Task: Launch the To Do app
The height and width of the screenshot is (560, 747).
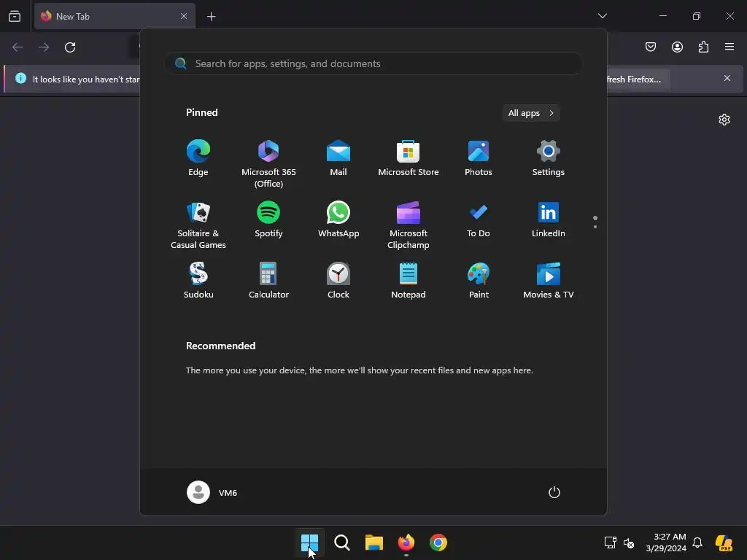Action: (479, 219)
